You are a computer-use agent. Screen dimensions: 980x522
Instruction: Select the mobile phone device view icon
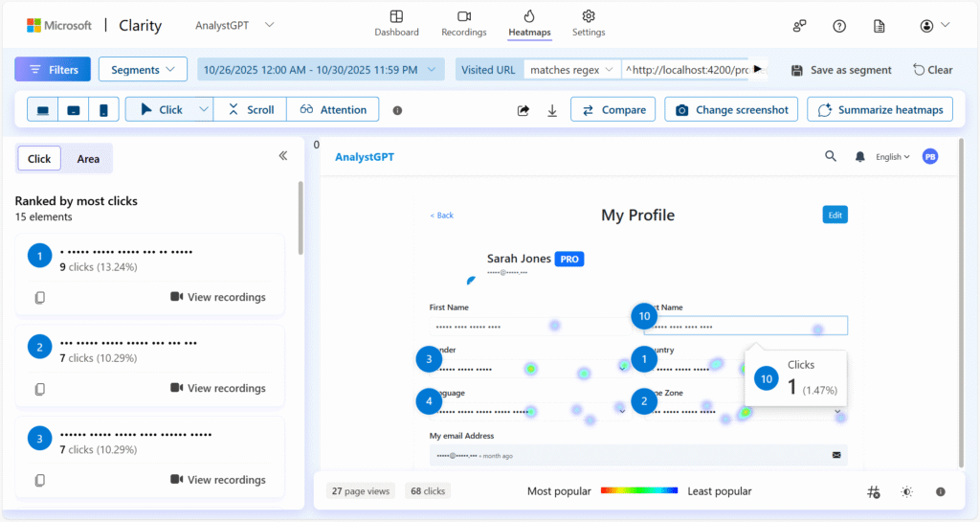[x=102, y=110]
